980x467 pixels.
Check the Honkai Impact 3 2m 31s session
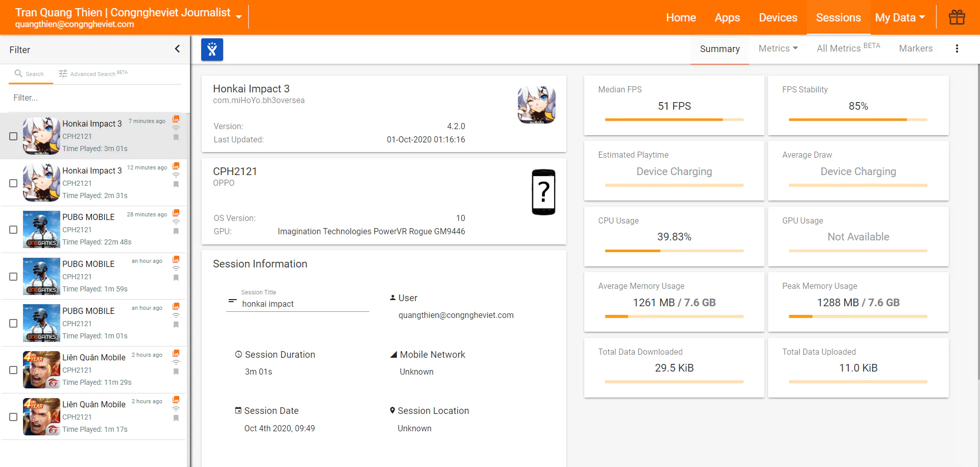click(13, 183)
